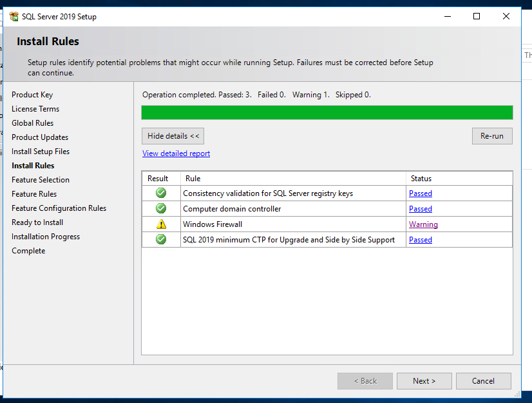Select the Computer domain controller rule text
532x403 pixels.
[232, 209]
